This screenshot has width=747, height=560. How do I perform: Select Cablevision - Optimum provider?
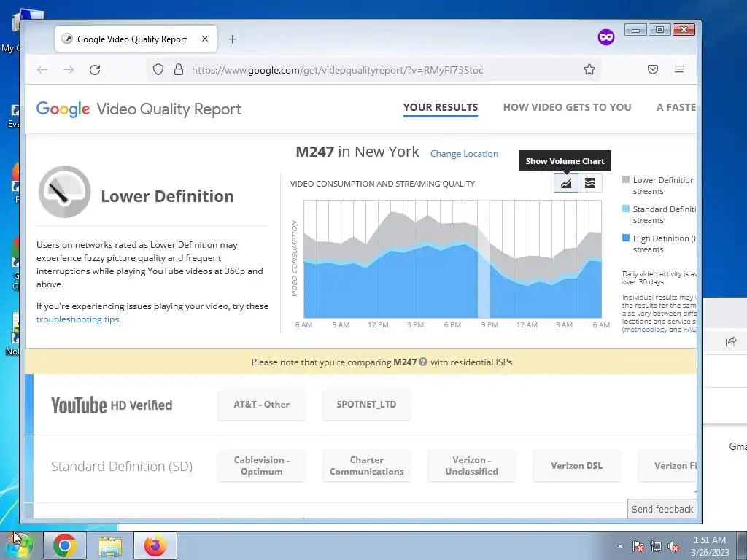click(262, 466)
